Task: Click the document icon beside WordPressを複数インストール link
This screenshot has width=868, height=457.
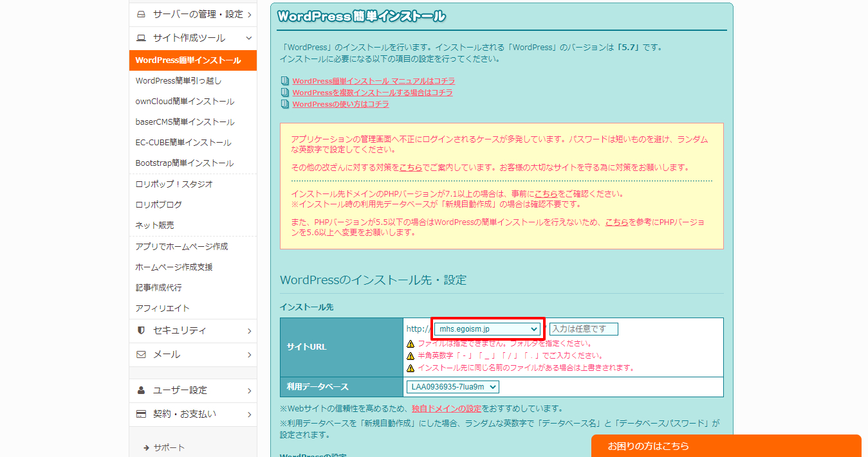Action: pos(284,93)
